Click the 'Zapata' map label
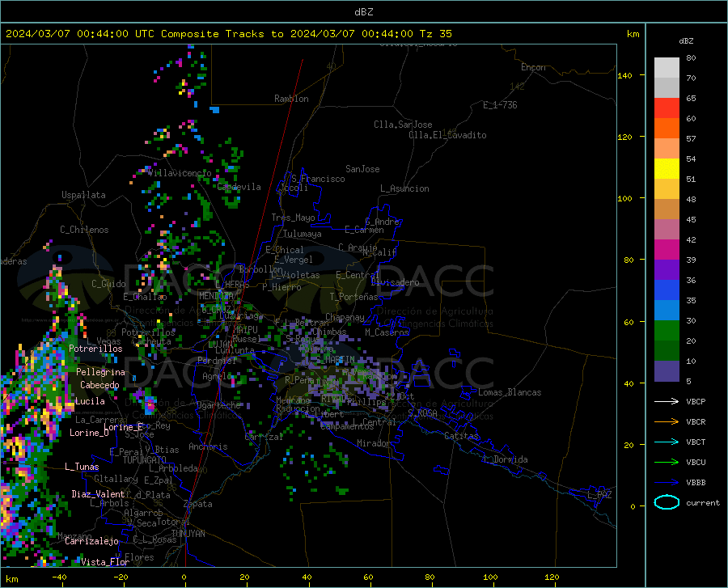This screenshot has width=728, height=588. click(198, 504)
